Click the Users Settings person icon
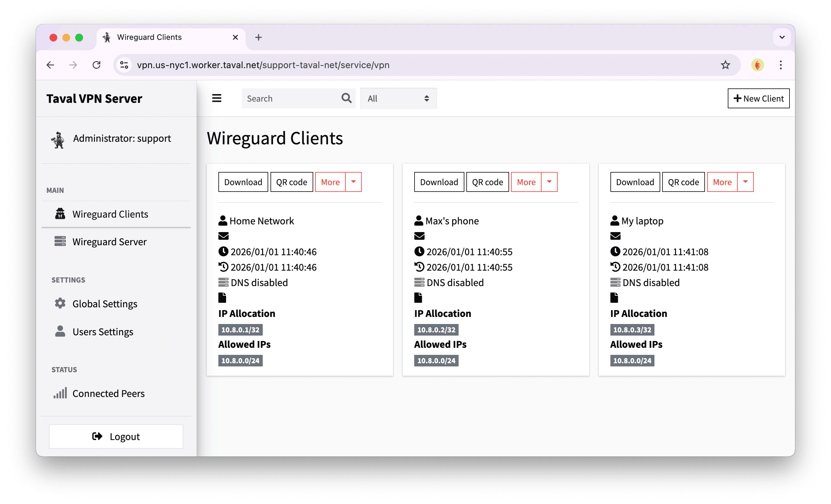 click(x=60, y=331)
